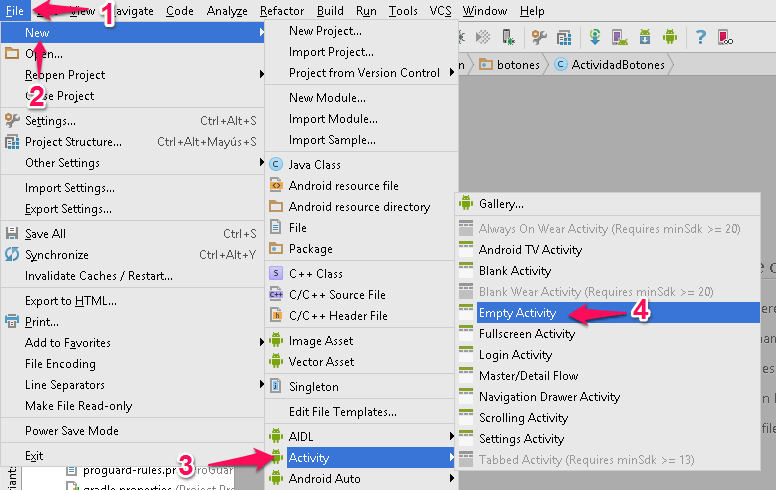
Task: Open Settings via the toolbar wrench icon
Action: (539, 37)
